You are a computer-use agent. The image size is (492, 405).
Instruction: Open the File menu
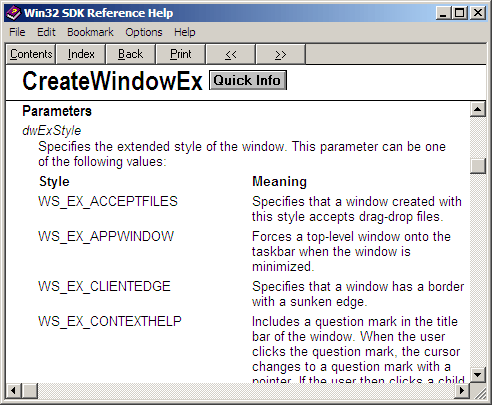click(x=17, y=32)
